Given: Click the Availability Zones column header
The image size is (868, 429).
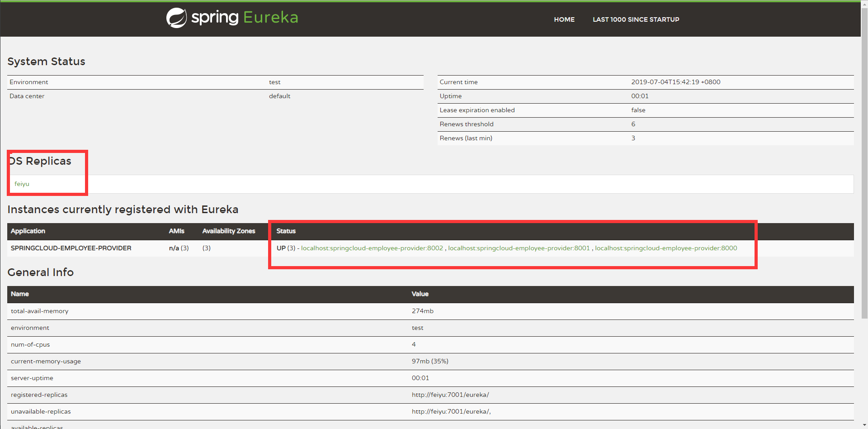Looking at the screenshot, I should point(229,231).
